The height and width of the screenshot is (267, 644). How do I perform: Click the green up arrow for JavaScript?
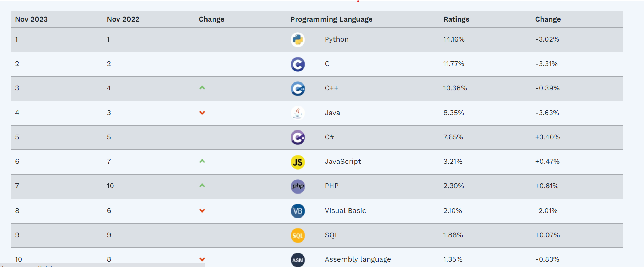202,161
